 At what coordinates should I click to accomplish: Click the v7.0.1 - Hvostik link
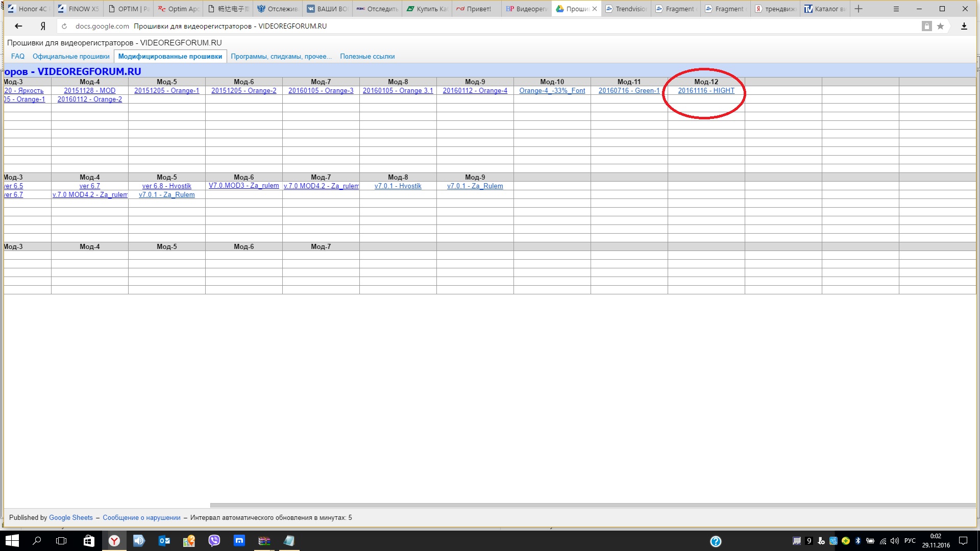point(398,186)
